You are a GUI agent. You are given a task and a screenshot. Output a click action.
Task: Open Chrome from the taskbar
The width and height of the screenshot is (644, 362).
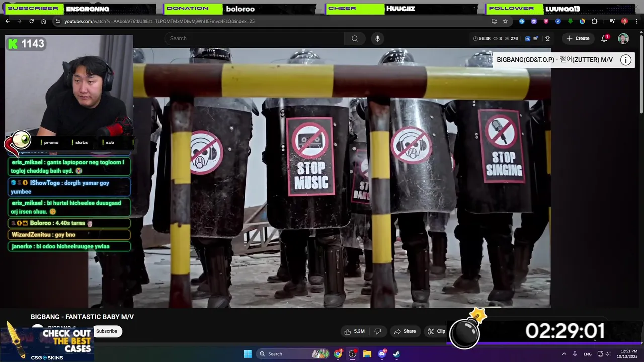338,354
